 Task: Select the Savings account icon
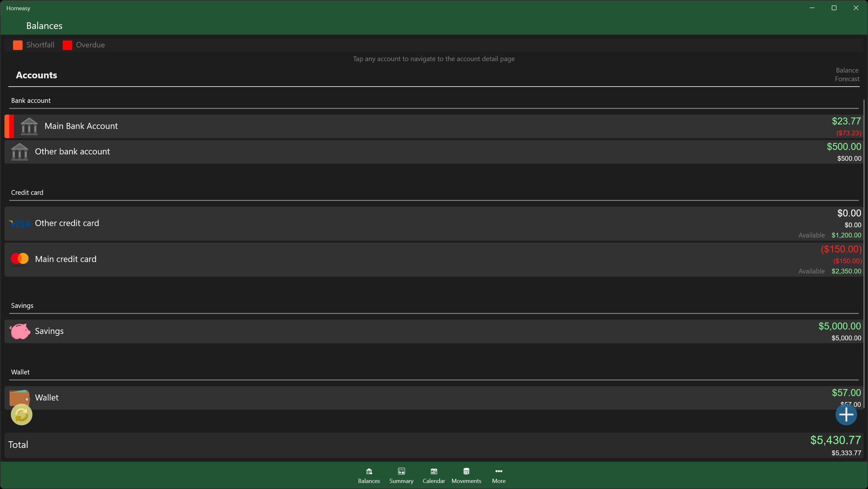[x=20, y=331]
